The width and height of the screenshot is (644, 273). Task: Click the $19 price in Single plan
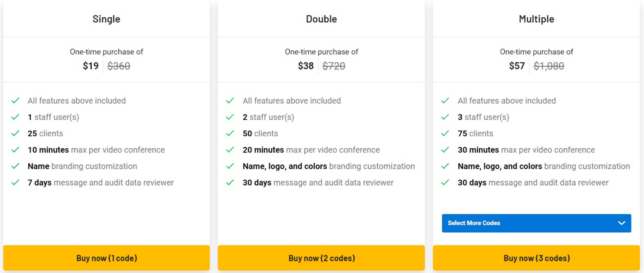pos(91,66)
